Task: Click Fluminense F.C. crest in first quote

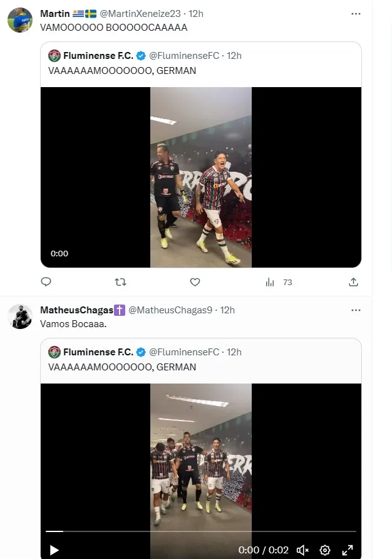Action: pyautogui.click(x=54, y=56)
